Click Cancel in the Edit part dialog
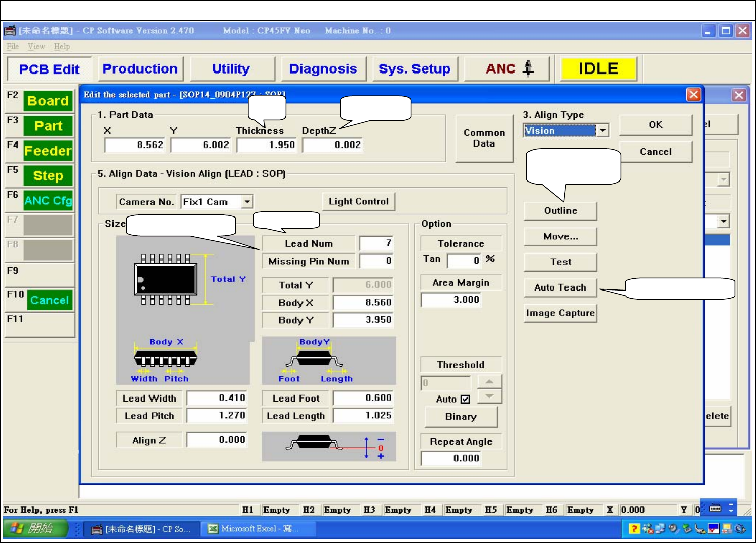756x543 pixels. [x=656, y=152]
